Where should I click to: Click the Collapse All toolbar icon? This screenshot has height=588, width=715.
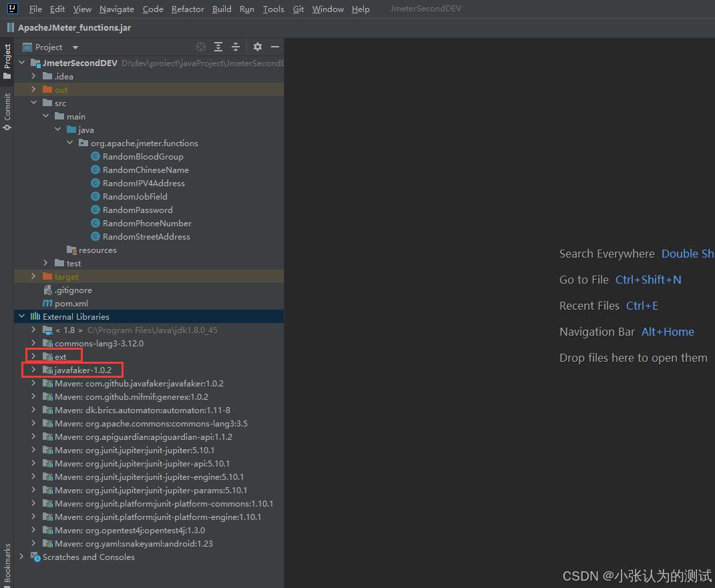coord(235,47)
